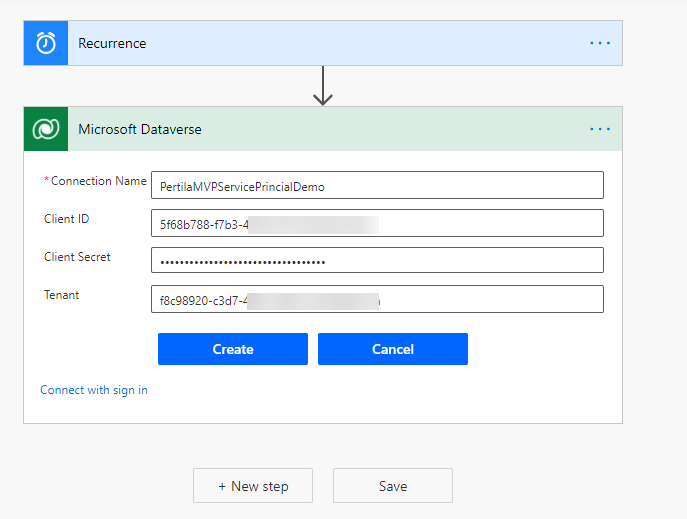Click the Tenant label text
687x519 pixels.
click(61, 295)
